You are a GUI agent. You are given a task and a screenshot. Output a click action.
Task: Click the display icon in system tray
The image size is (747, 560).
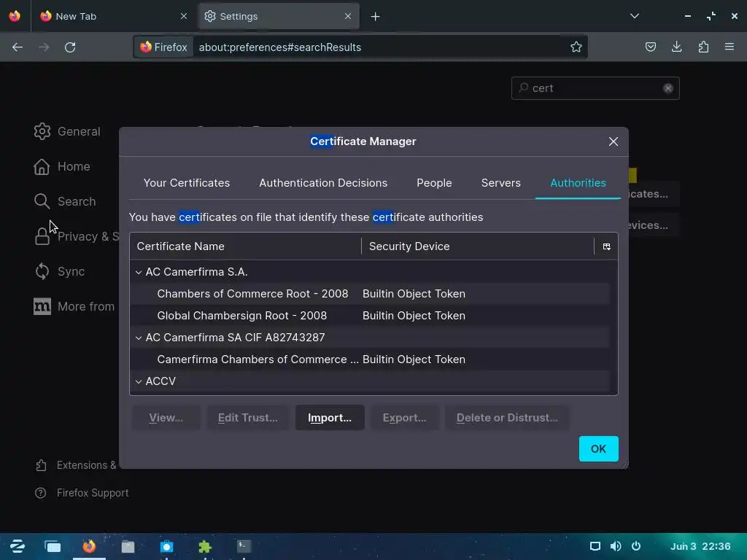595,546
